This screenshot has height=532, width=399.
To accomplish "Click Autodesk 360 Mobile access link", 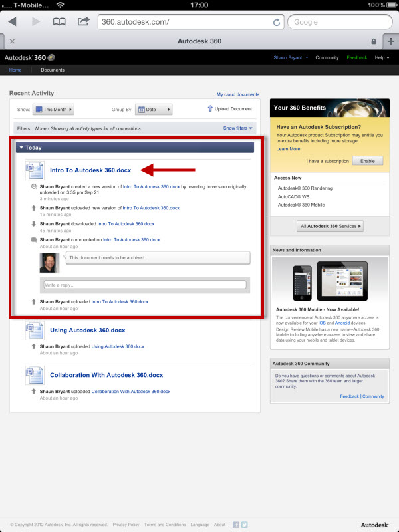I will point(301,205).
